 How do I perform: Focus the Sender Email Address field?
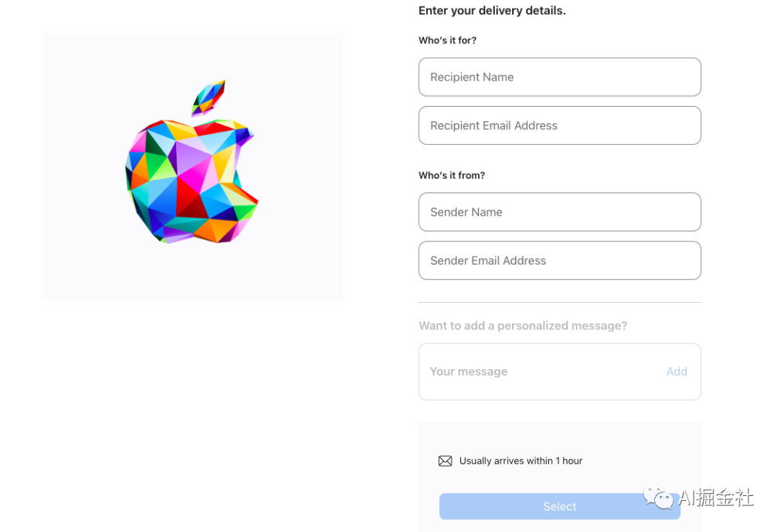(560, 260)
